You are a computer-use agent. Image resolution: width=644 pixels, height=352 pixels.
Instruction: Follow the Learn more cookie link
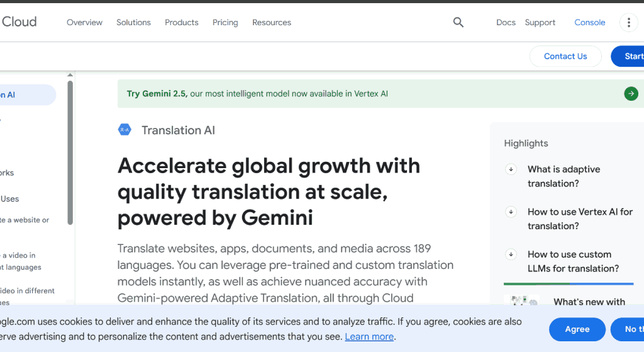click(369, 337)
